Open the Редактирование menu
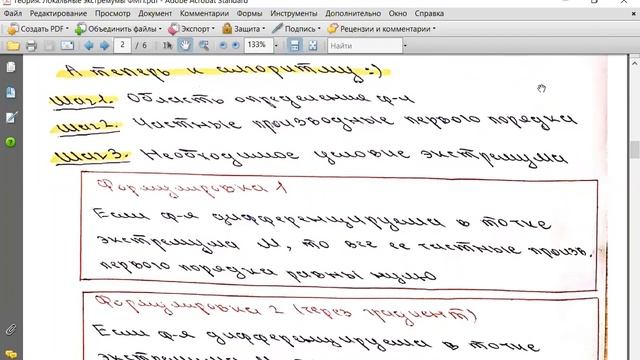 (x=58, y=13)
